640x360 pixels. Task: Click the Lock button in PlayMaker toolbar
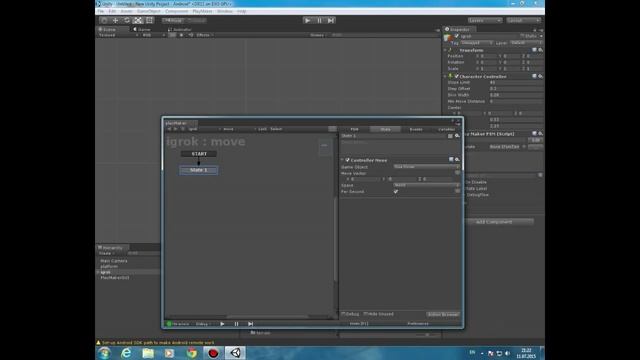pyautogui.click(x=262, y=129)
